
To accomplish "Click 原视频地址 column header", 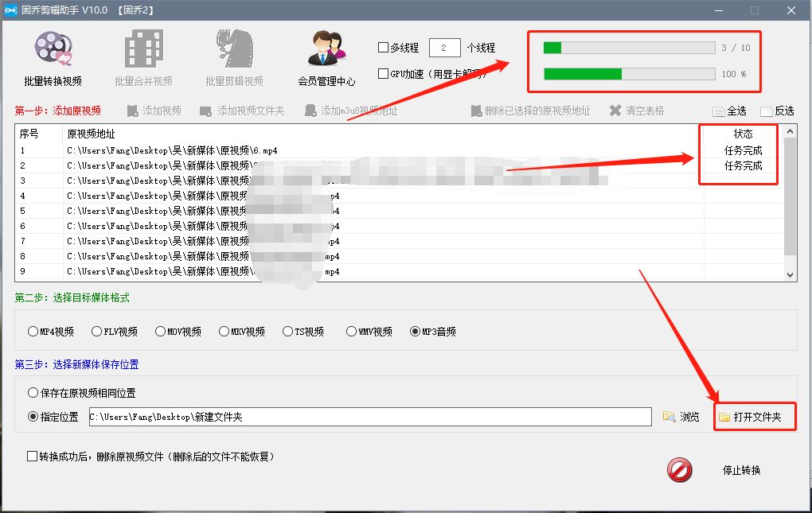I will 91,134.
